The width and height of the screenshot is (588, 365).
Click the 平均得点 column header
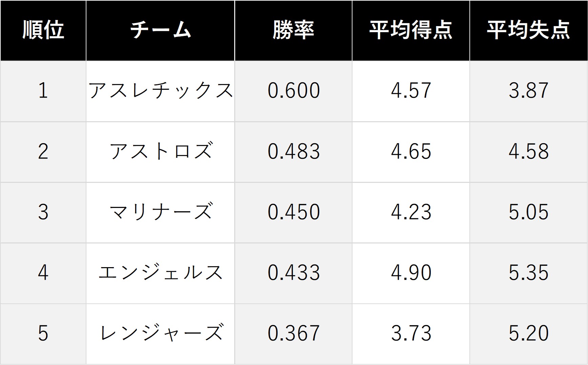pyautogui.click(x=411, y=30)
